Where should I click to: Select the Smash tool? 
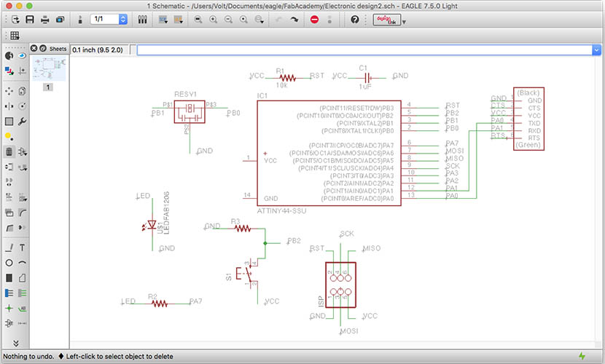point(9,213)
